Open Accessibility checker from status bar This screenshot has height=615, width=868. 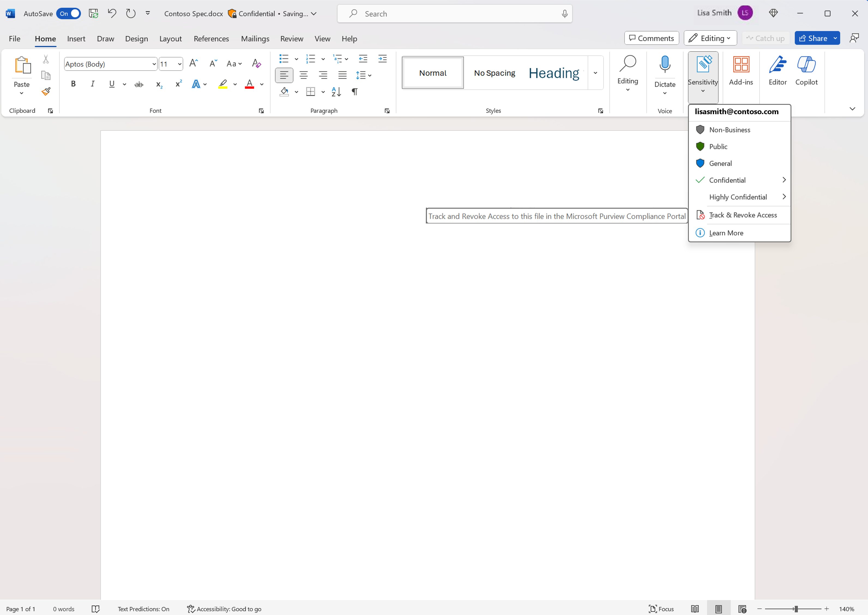[224, 609]
